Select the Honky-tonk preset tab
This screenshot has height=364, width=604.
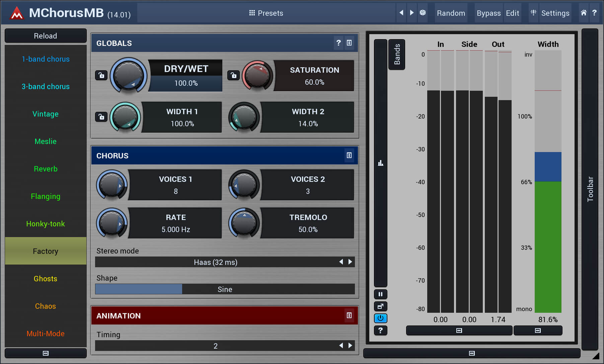pos(46,224)
